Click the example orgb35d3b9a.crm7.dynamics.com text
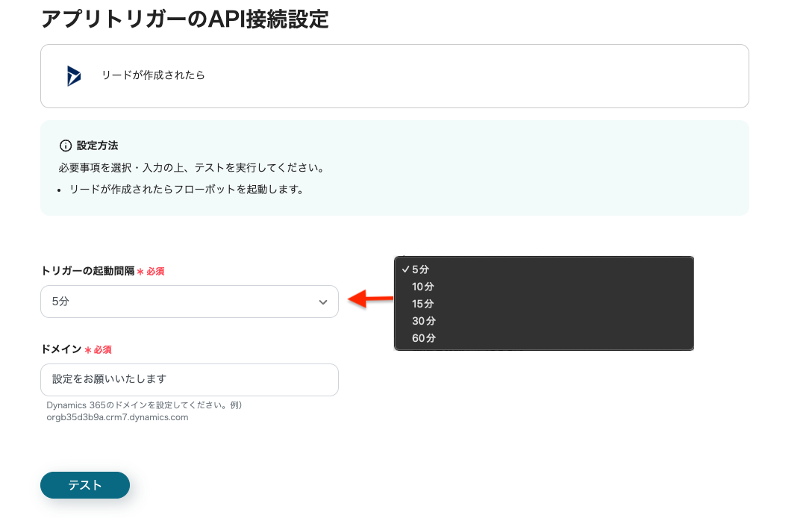 pyautogui.click(x=118, y=417)
